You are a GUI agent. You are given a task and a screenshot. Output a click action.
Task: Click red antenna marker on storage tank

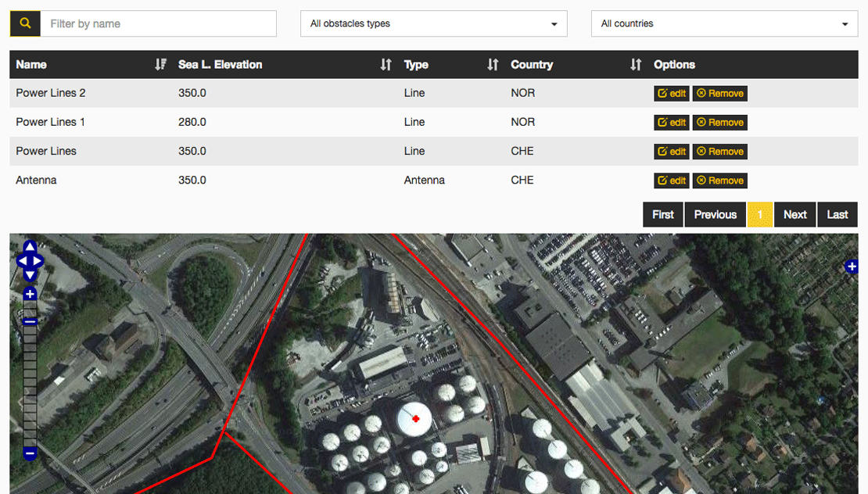(x=416, y=419)
